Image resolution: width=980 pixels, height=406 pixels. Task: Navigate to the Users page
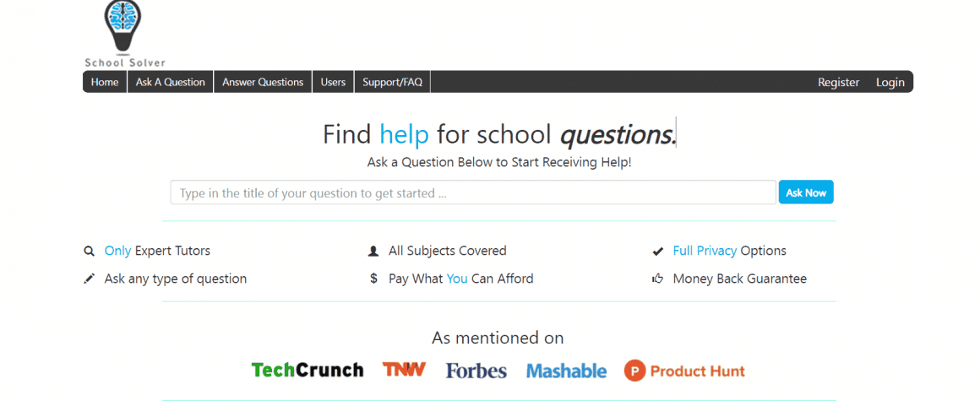click(333, 82)
